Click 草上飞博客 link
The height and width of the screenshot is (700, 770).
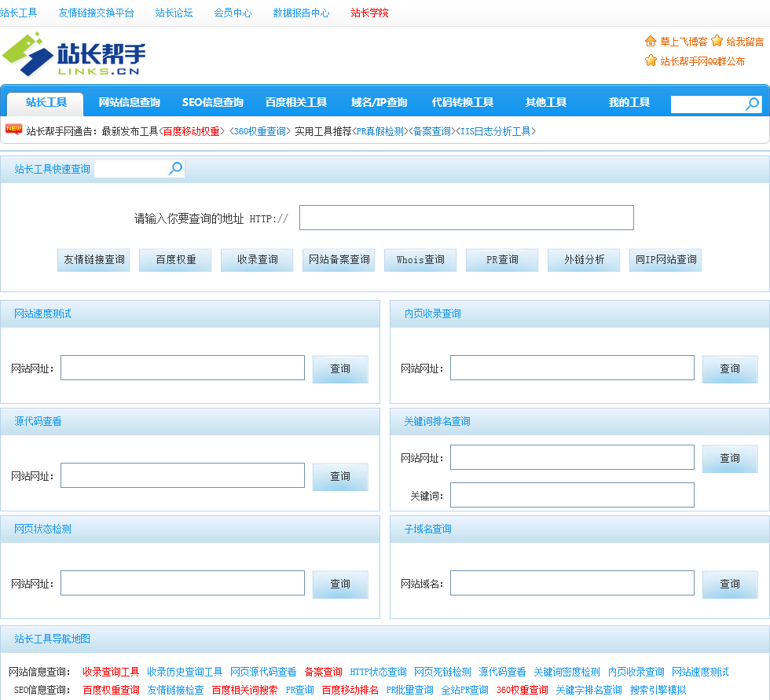[684, 42]
